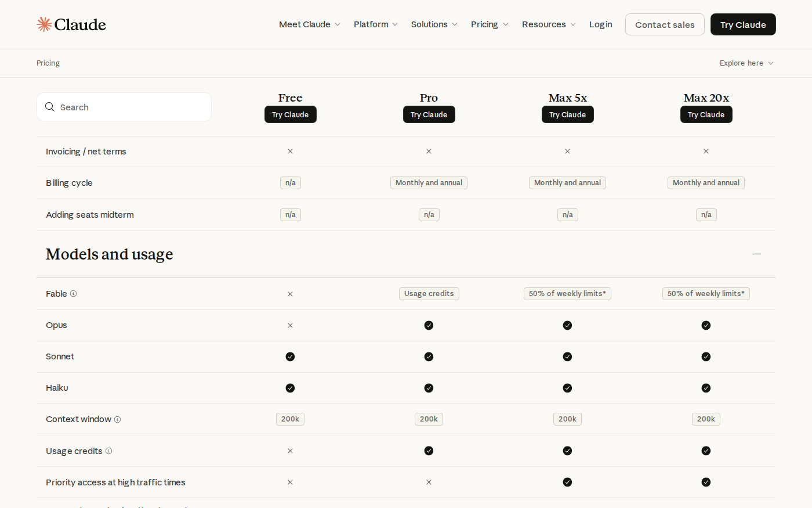Image resolution: width=812 pixels, height=508 pixels.
Task: Click the Priority access checkmark under Max 5x
Action: [567, 482]
